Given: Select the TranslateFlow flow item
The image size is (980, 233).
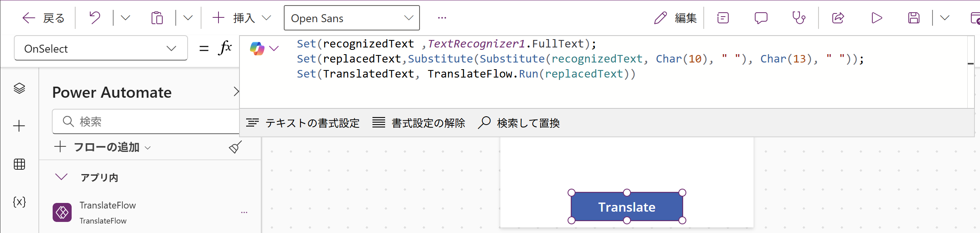Looking at the screenshot, I should click(150, 212).
